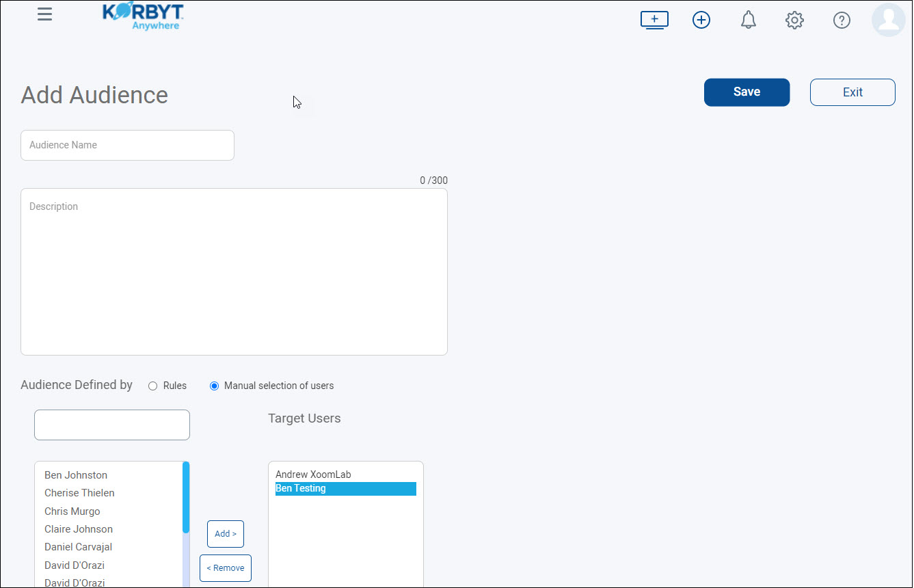Click the Target Users label
This screenshot has width=914, height=588.
304,418
